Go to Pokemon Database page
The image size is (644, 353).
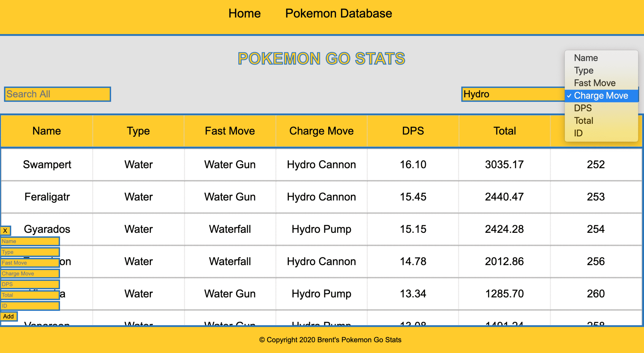pyautogui.click(x=339, y=13)
